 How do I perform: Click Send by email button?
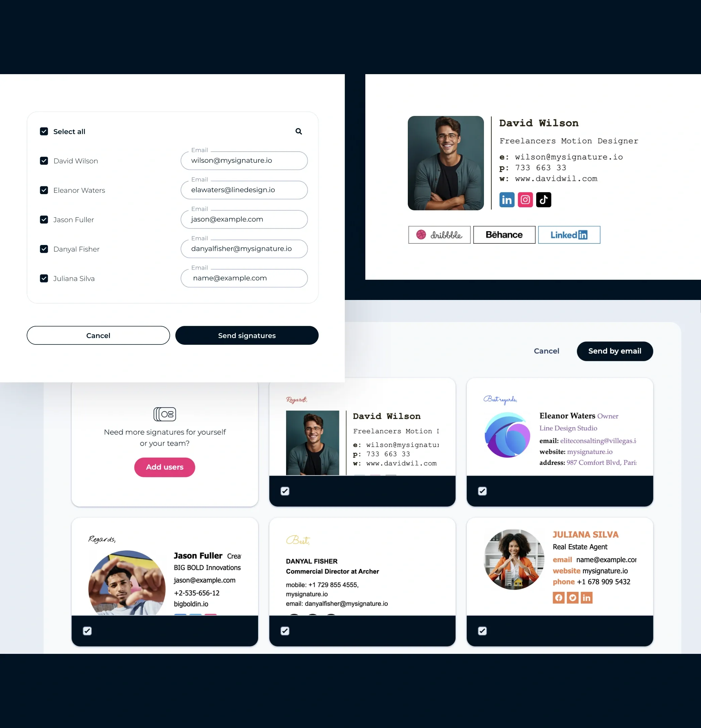tap(615, 351)
